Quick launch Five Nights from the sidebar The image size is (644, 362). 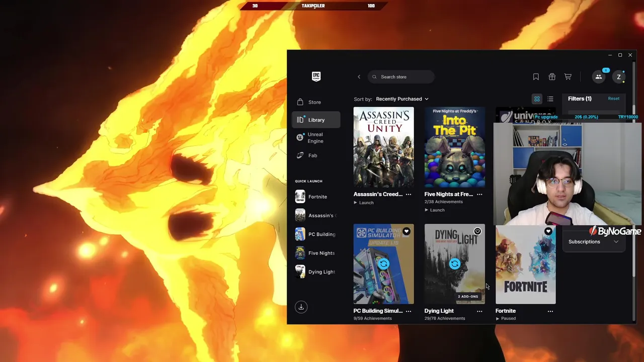pos(316,253)
